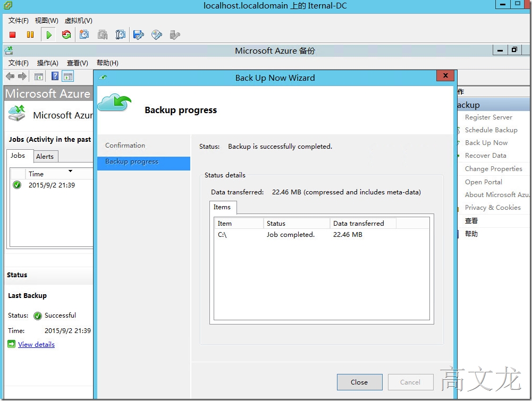Select Open Portal action
This screenshot has width=532, height=401.
click(x=484, y=182)
